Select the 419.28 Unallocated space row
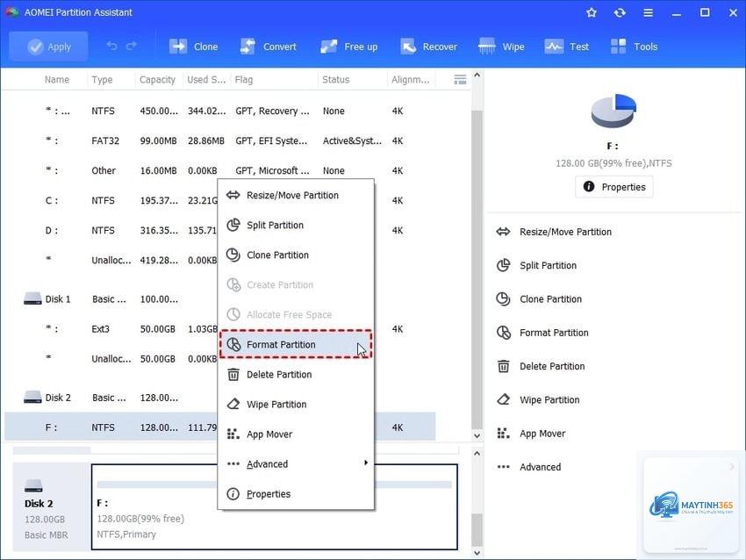This screenshot has width=746, height=560. point(219,260)
